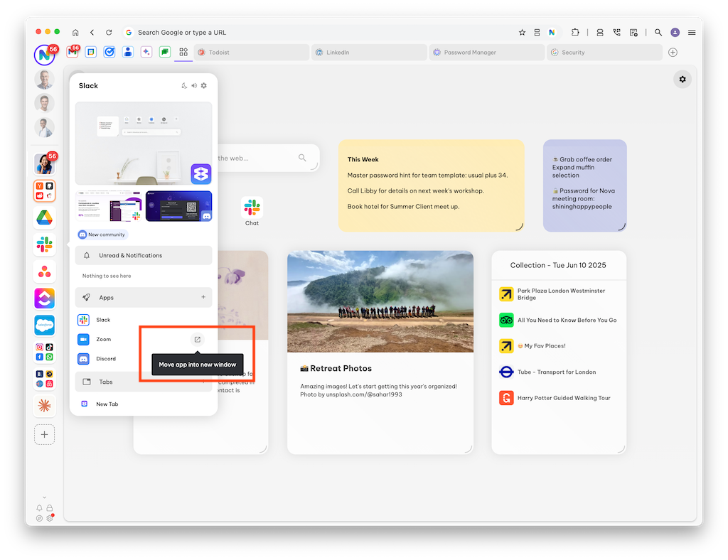Open ClickUp app in the sidebar
This screenshot has height=560, width=728.
[x=45, y=298]
